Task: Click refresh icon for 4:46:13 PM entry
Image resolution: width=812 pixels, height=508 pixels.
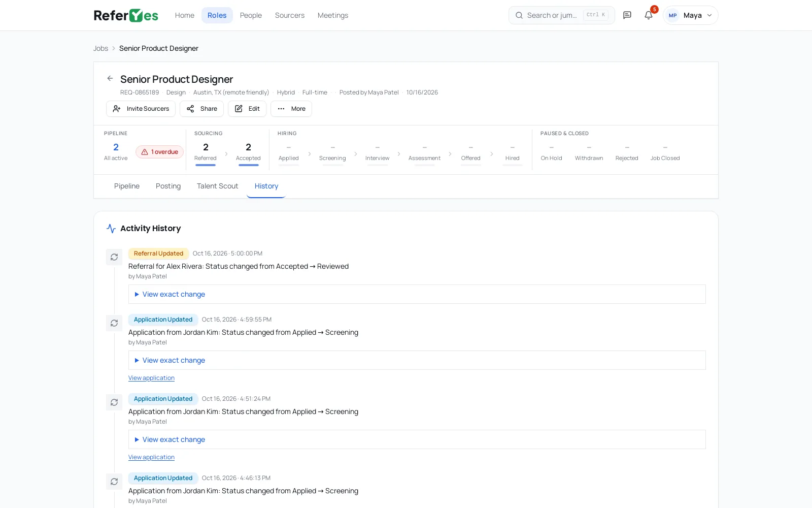Action: point(114,482)
